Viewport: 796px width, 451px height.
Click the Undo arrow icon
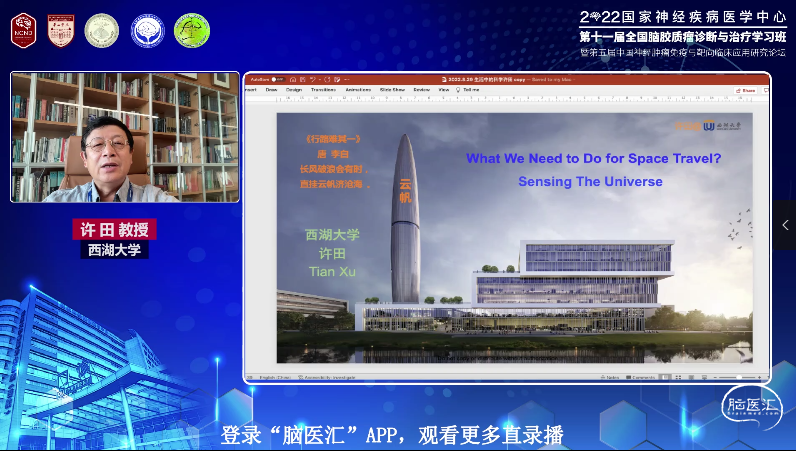(313, 80)
